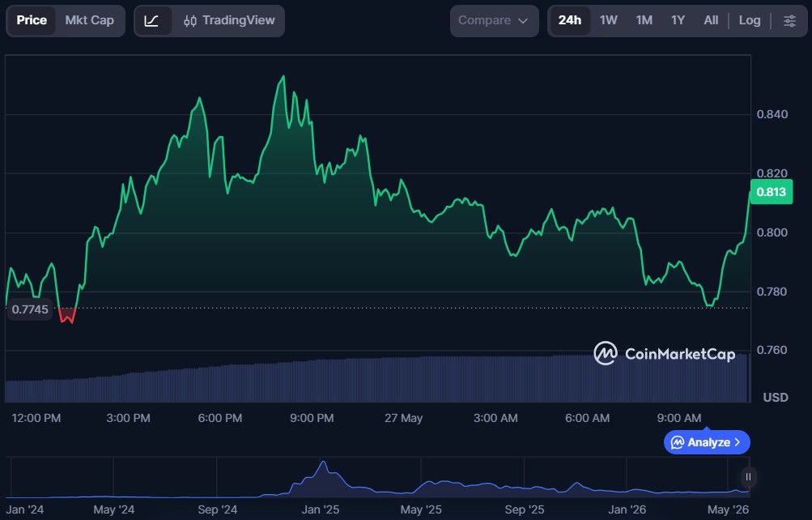Click the range selector pause handle
The image size is (812, 520).
748,476
